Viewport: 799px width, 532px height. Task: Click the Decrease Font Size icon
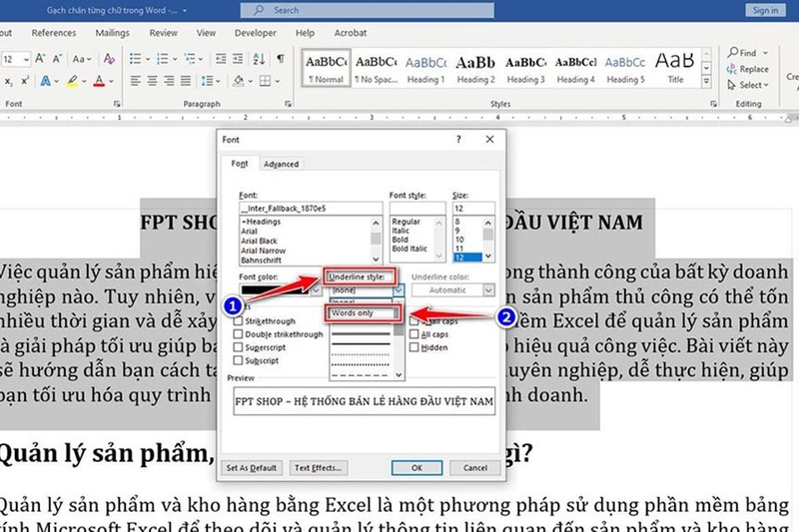click(x=57, y=59)
